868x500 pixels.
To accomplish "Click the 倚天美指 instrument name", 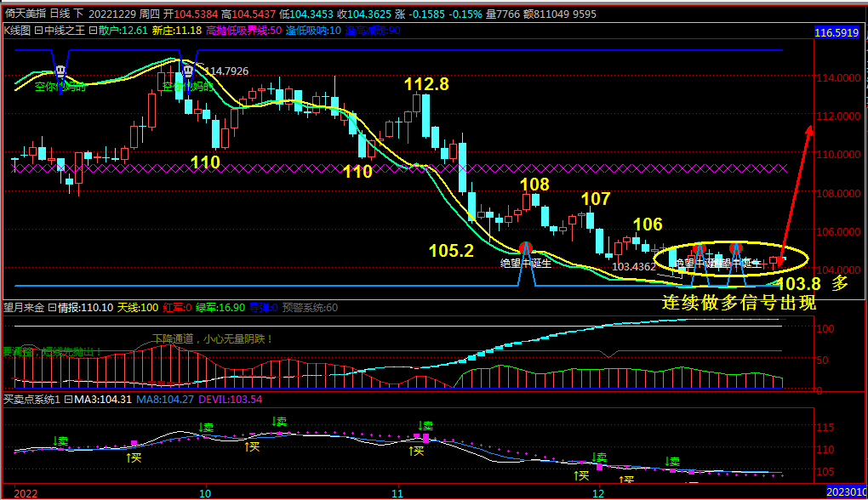I will [25, 14].
